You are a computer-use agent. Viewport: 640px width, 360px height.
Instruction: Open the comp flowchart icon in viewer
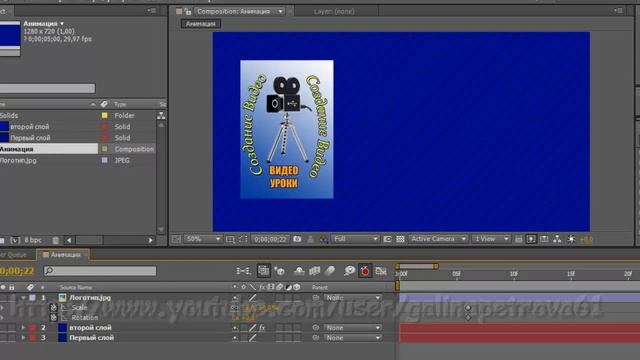pyautogui.click(x=557, y=239)
